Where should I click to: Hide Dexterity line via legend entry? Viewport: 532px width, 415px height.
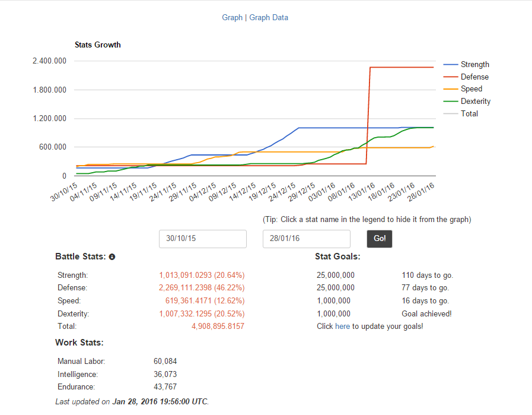coord(475,101)
